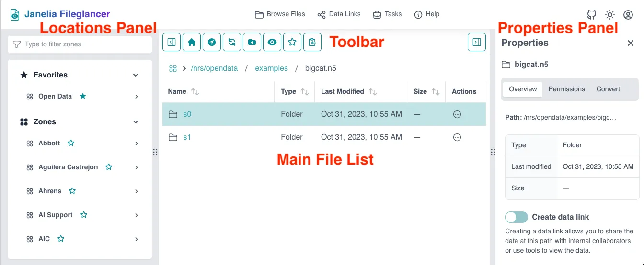This screenshot has height=265, width=644.
Task: Go to the examples breadcrumb
Action: coord(271,68)
